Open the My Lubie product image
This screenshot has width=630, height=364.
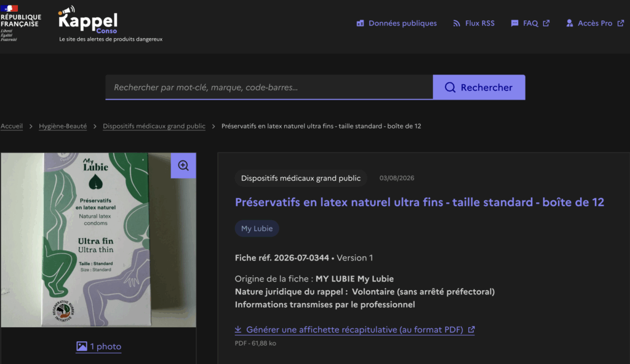tap(98, 240)
